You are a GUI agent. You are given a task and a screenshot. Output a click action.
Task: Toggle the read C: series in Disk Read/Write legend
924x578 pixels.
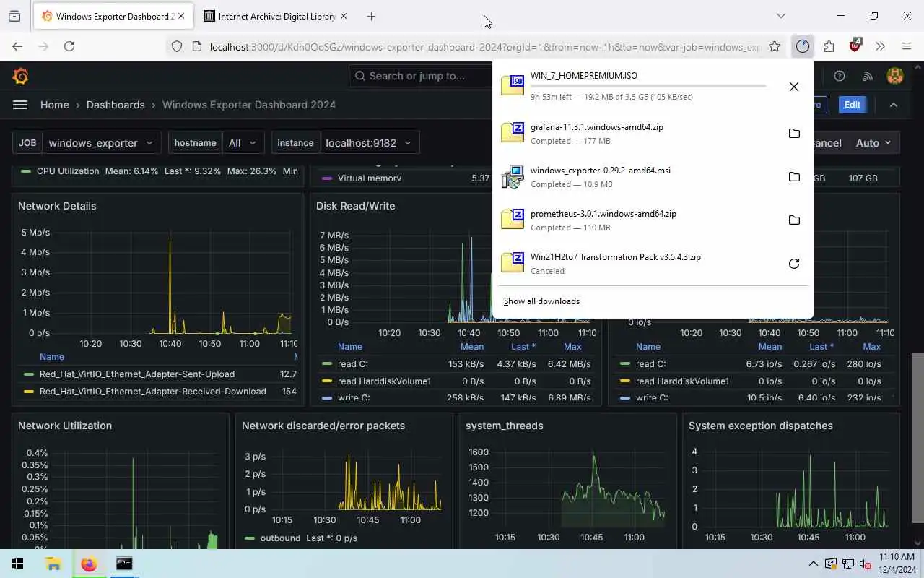pyautogui.click(x=353, y=364)
